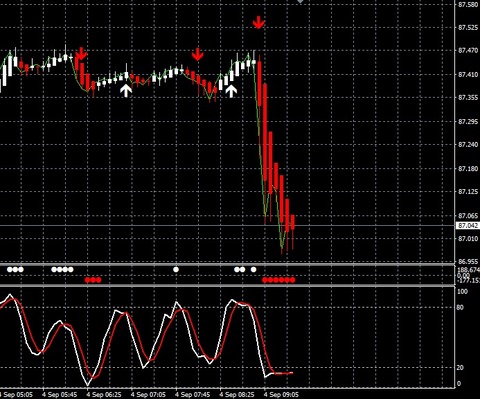This screenshot has height=399, width=480.
Task: Select the white buy arrow just before 07:05
Action: click(x=126, y=90)
